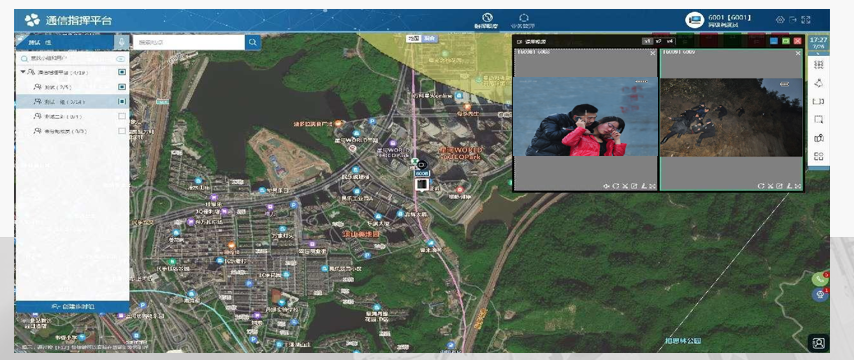Image resolution: width=854 pixels, height=360 pixels.
Task: Click the map search magnifier button
Action: tap(253, 42)
